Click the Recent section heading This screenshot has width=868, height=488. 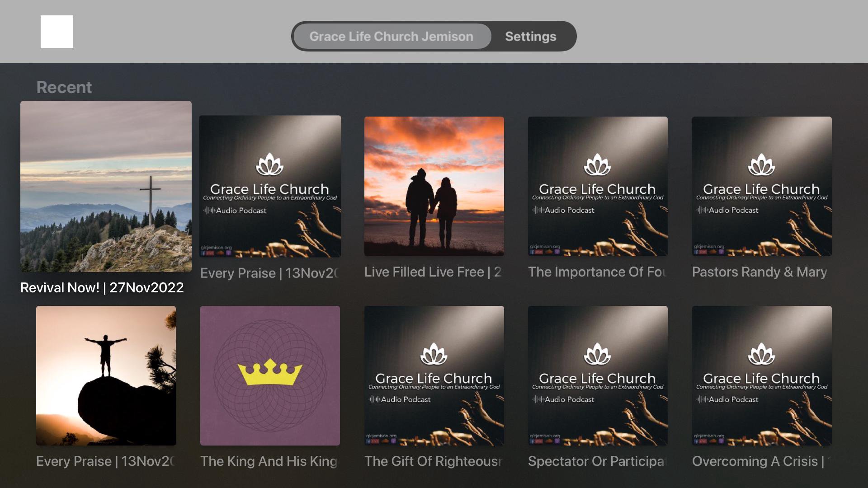[x=64, y=87]
